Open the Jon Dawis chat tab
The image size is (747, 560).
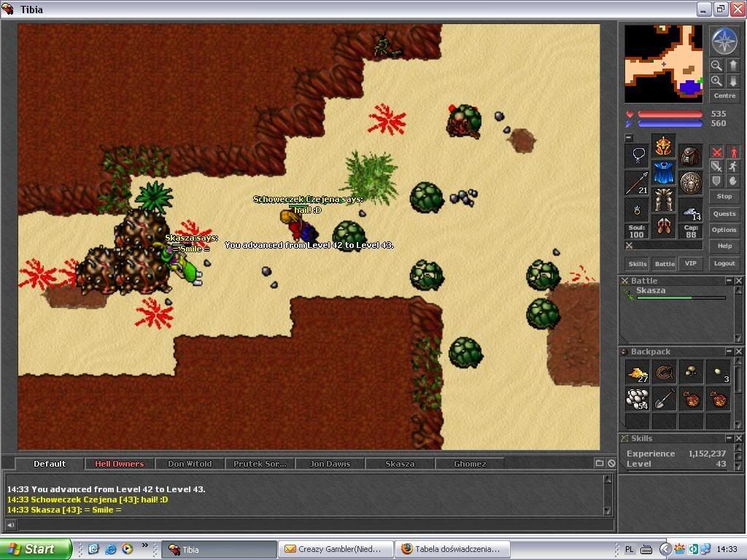pos(330,464)
